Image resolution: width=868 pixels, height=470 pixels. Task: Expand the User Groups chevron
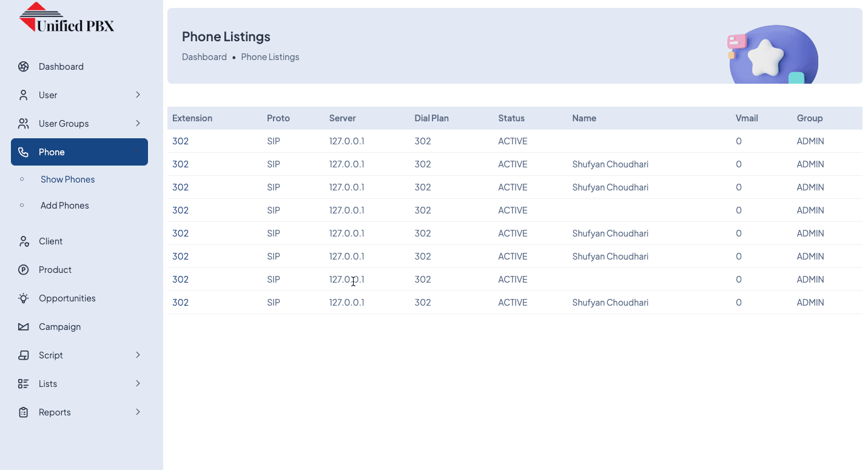tap(138, 124)
